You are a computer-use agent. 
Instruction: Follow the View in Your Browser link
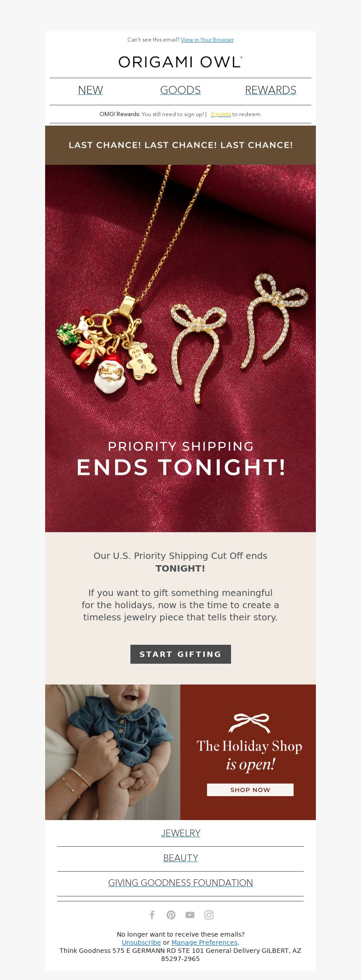pyautogui.click(x=207, y=40)
